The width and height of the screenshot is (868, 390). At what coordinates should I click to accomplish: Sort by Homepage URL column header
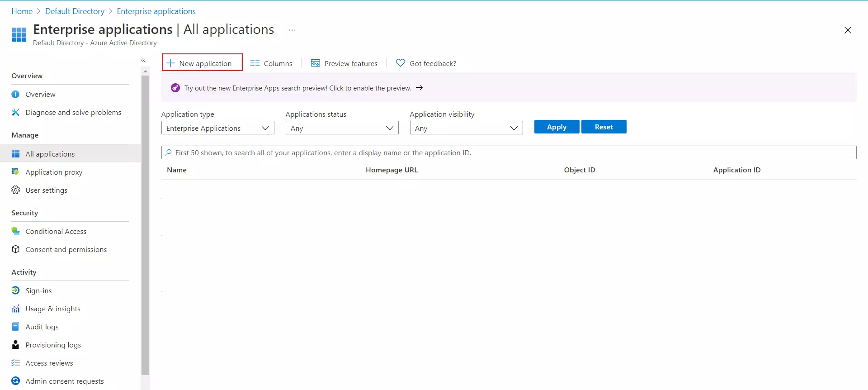coord(392,170)
